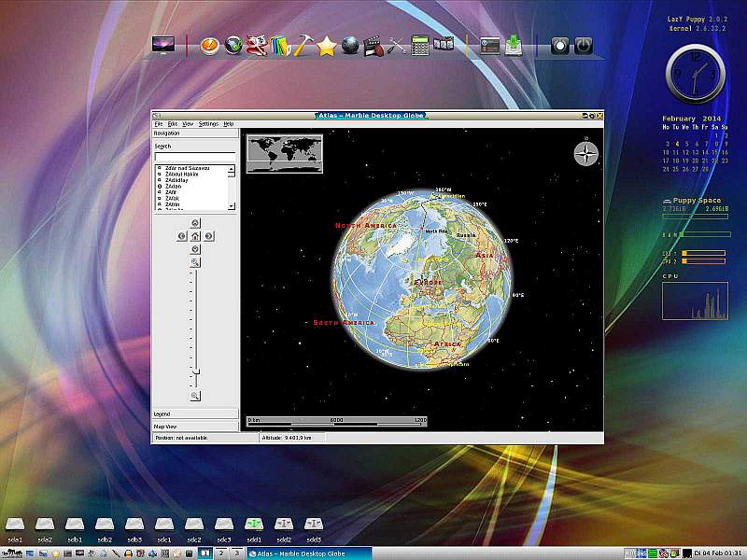The width and height of the screenshot is (747, 560).
Task: Open the start menu at taskbar's left end
Action: pyautogui.click(x=11, y=553)
